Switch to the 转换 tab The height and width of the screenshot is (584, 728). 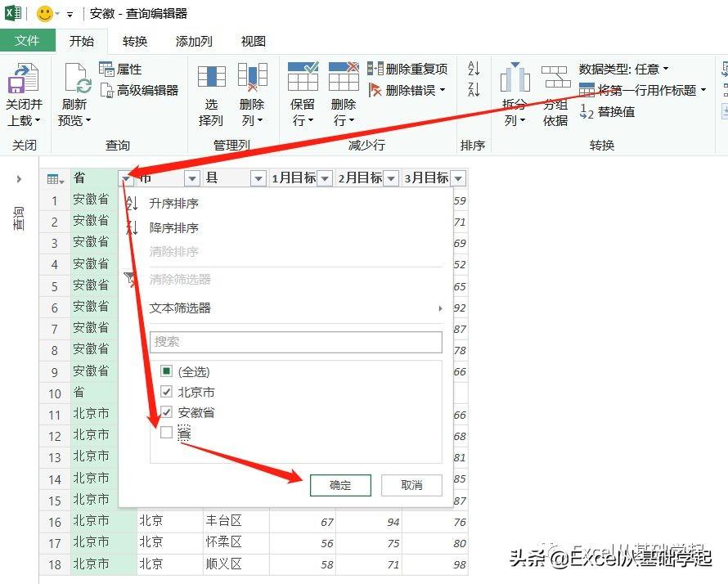135,42
